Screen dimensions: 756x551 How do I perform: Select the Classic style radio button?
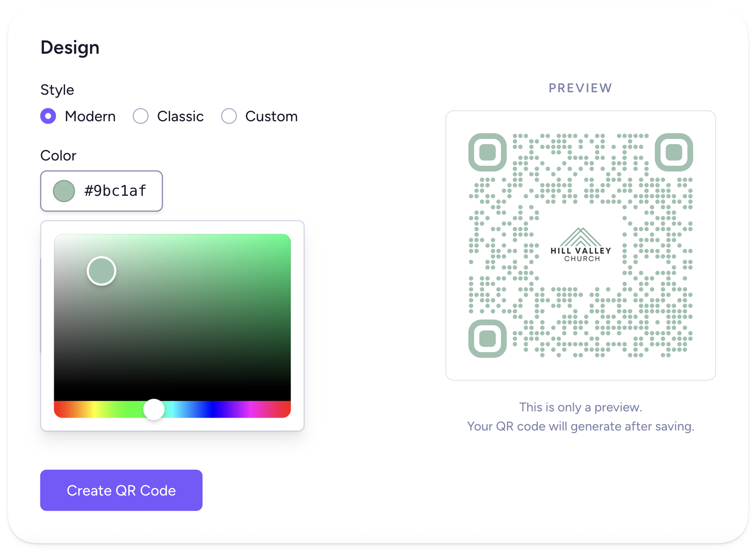pyautogui.click(x=141, y=116)
